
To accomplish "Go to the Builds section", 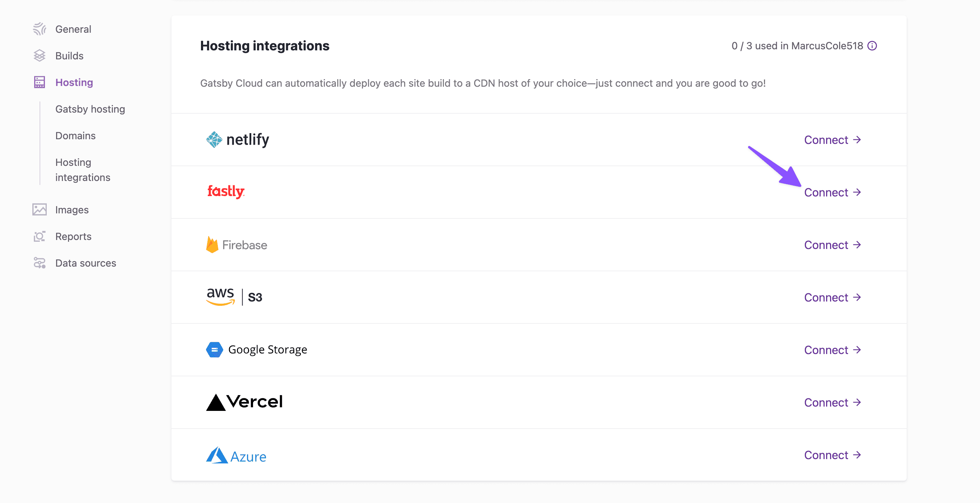I will coord(69,56).
